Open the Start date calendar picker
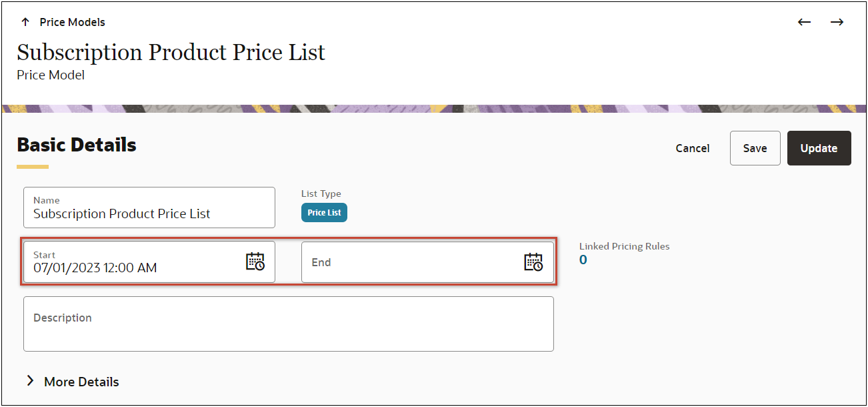Viewport: 868px width, 407px height. (255, 262)
